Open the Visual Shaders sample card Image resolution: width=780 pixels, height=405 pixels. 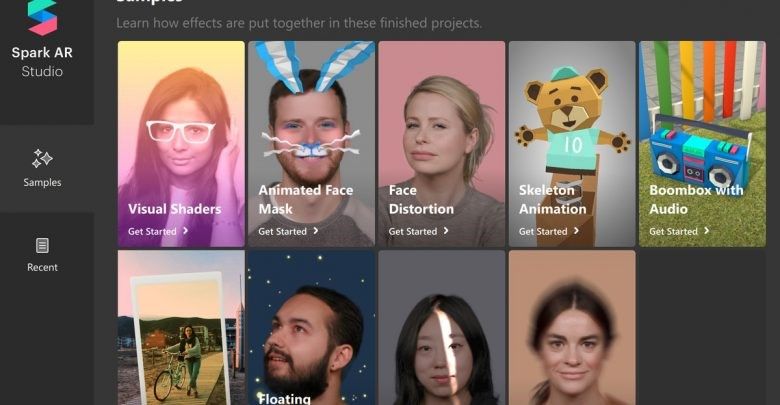point(181,144)
